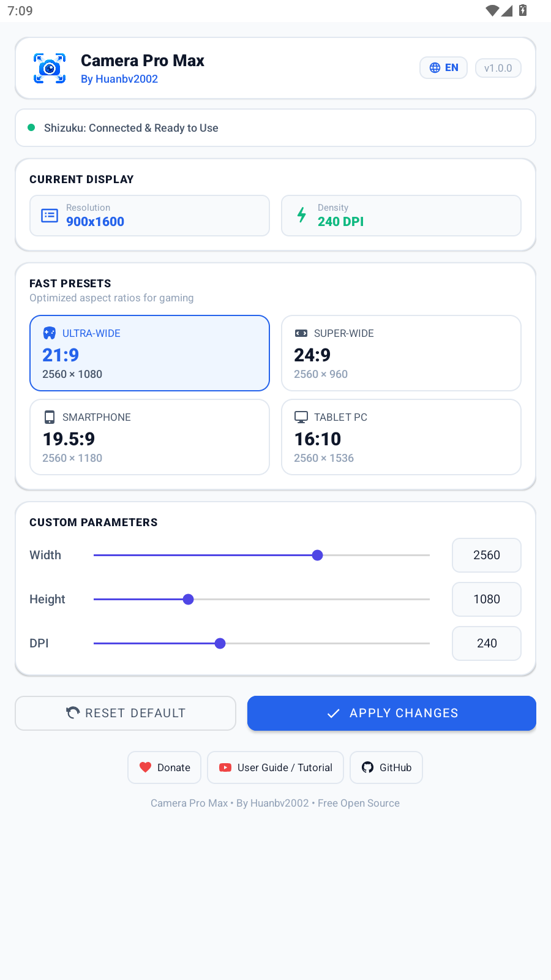Click the By Huanbv2002 author text
This screenshot has width=551, height=980.
tap(119, 79)
